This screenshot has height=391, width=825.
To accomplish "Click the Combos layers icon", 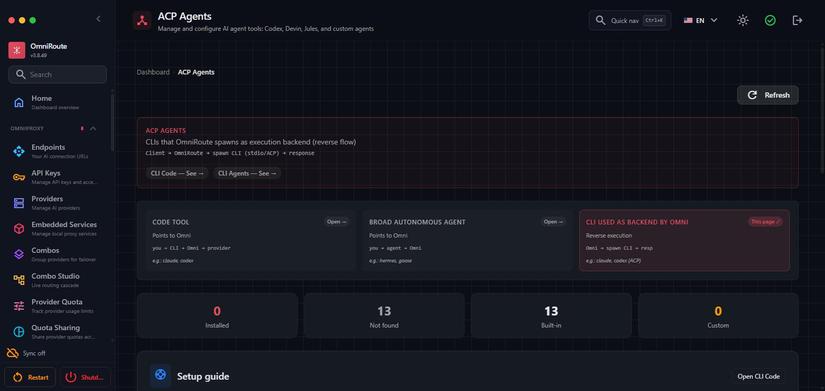I will (19, 255).
